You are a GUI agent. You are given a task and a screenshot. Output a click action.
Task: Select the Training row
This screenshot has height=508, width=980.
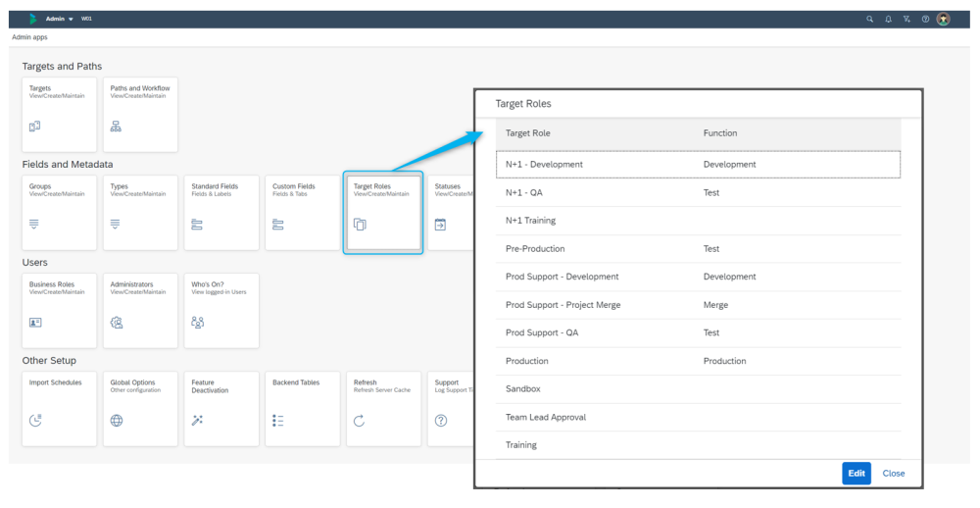pyautogui.click(x=698, y=445)
